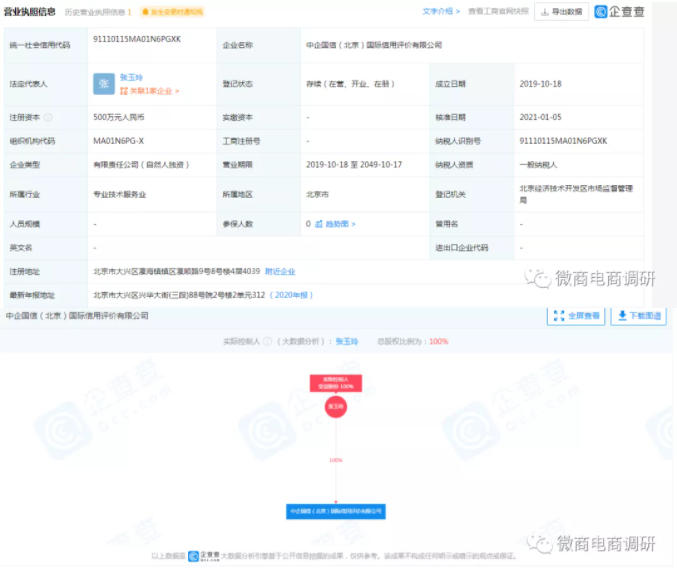Click the red 实际控制人 label box

[336, 383]
